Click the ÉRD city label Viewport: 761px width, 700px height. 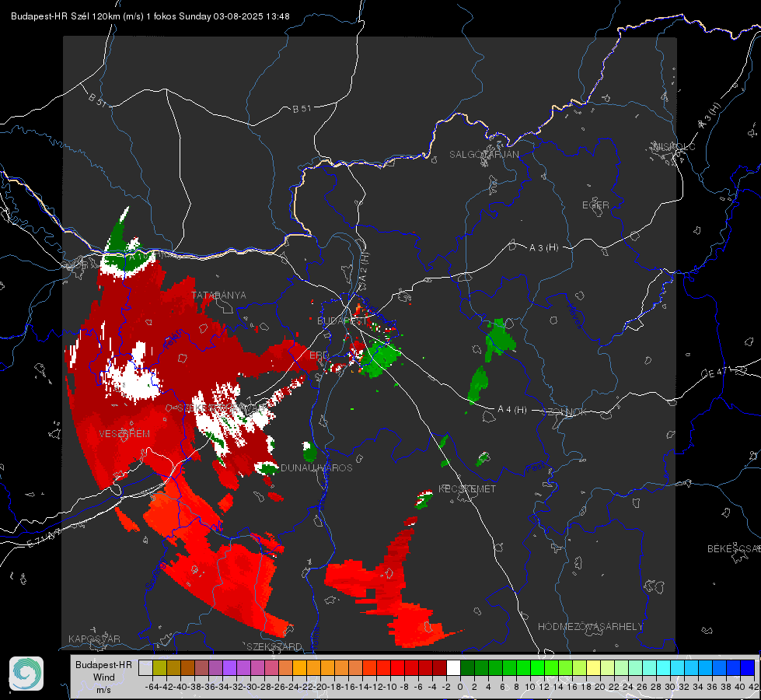pyautogui.click(x=319, y=355)
